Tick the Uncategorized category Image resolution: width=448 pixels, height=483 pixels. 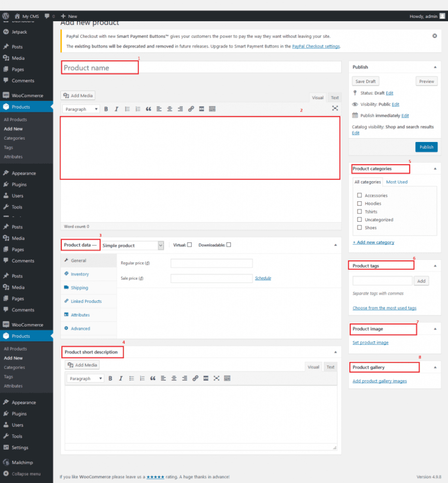(x=359, y=219)
